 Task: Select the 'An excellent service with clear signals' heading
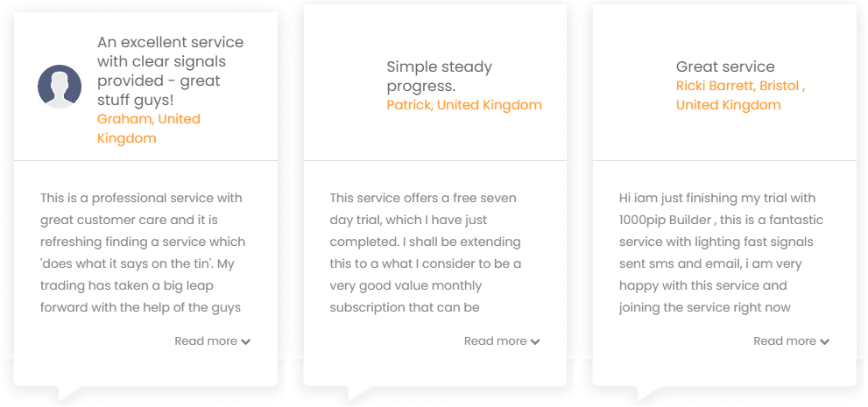point(171,71)
